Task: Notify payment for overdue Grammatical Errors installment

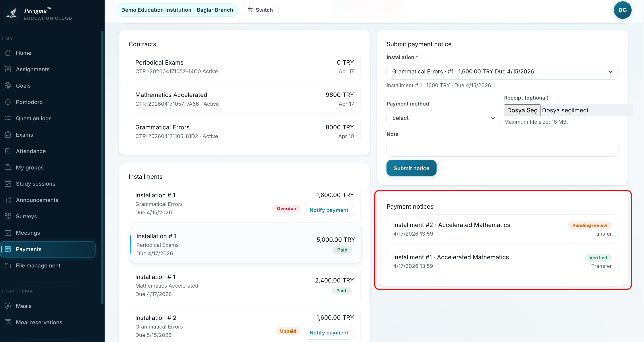Action: pyautogui.click(x=329, y=210)
